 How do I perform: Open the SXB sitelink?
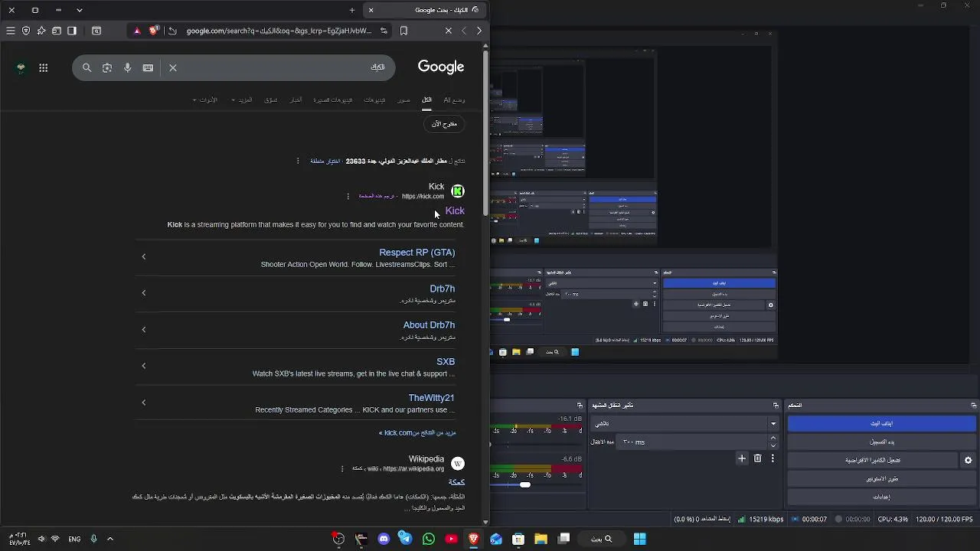(446, 361)
